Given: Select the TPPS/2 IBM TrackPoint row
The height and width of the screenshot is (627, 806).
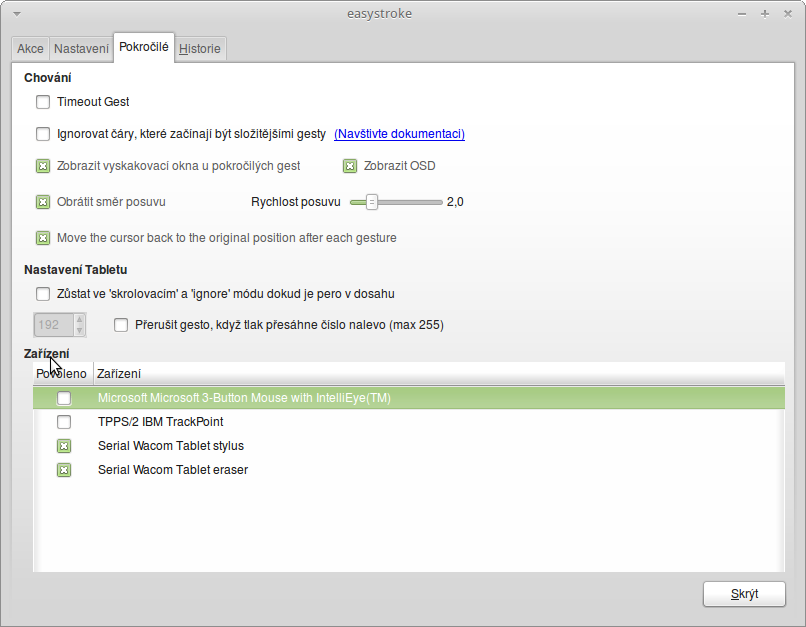Looking at the screenshot, I should (x=409, y=422).
